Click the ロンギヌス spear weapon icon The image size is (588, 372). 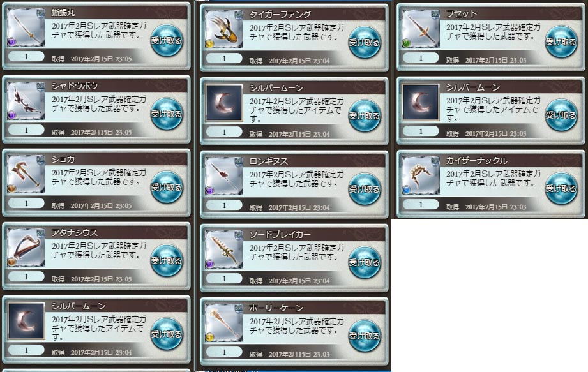click(224, 177)
